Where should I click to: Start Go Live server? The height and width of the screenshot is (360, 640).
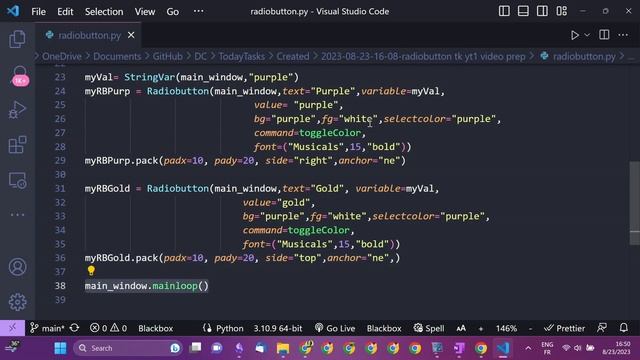click(x=335, y=328)
